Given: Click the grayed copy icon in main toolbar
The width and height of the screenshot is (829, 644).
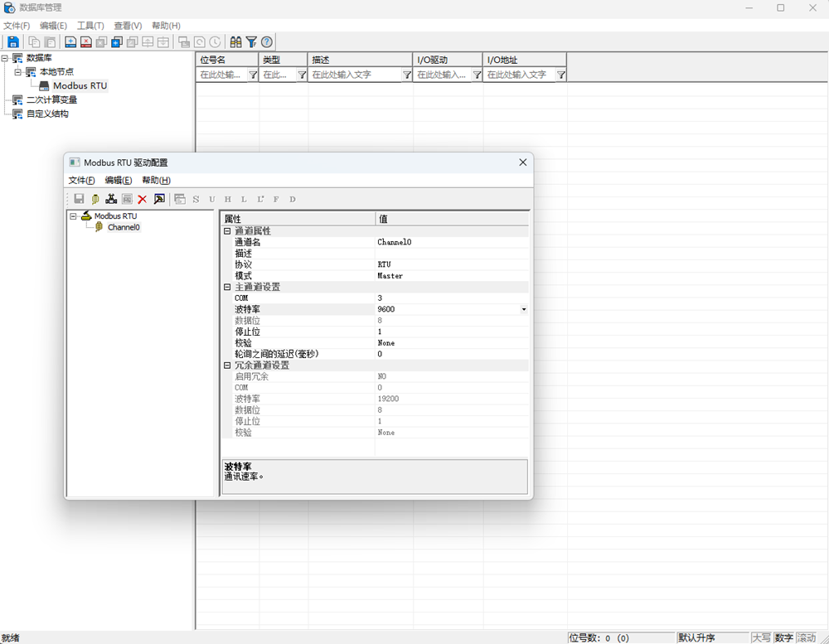Looking at the screenshot, I should (x=34, y=41).
